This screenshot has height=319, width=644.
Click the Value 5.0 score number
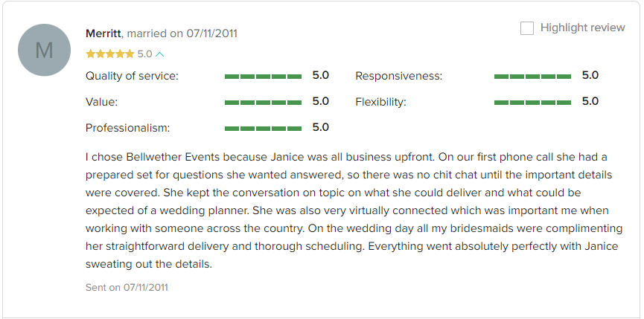[321, 101]
